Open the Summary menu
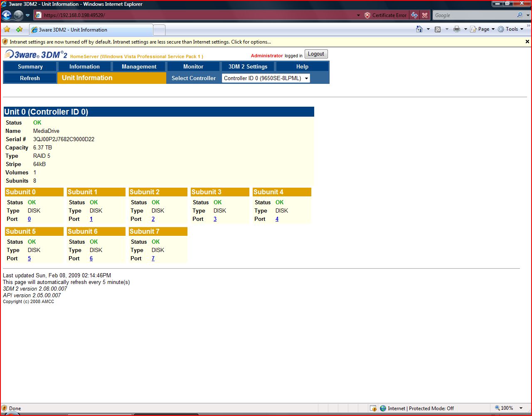The image size is (532, 416). coord(30,66)
